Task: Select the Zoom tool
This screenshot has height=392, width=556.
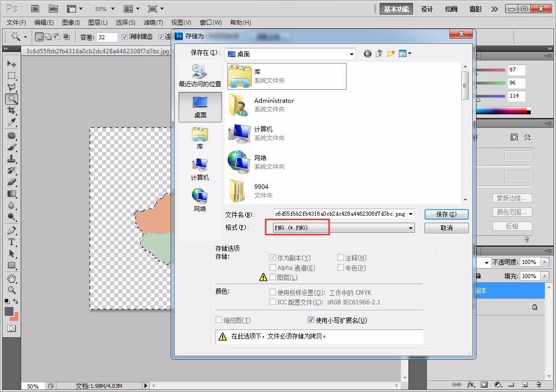Action: (12, 290)
